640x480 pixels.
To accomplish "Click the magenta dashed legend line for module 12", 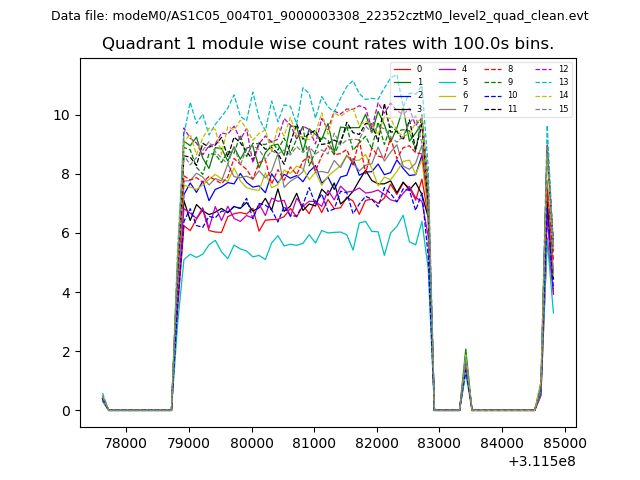I will [544, 69].
